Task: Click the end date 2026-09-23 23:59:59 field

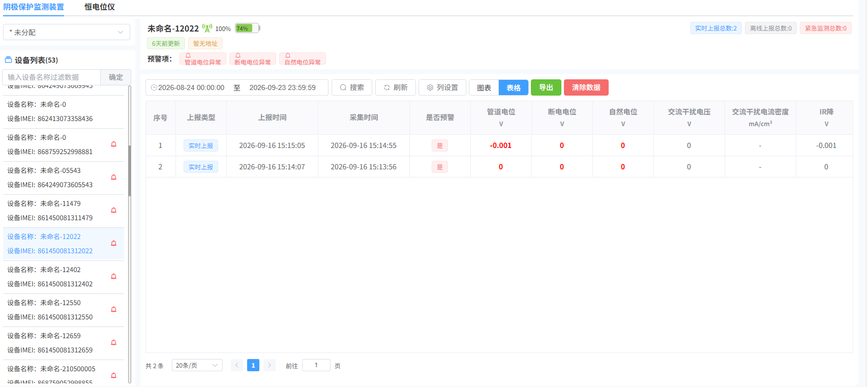Action: coord(283,87)
